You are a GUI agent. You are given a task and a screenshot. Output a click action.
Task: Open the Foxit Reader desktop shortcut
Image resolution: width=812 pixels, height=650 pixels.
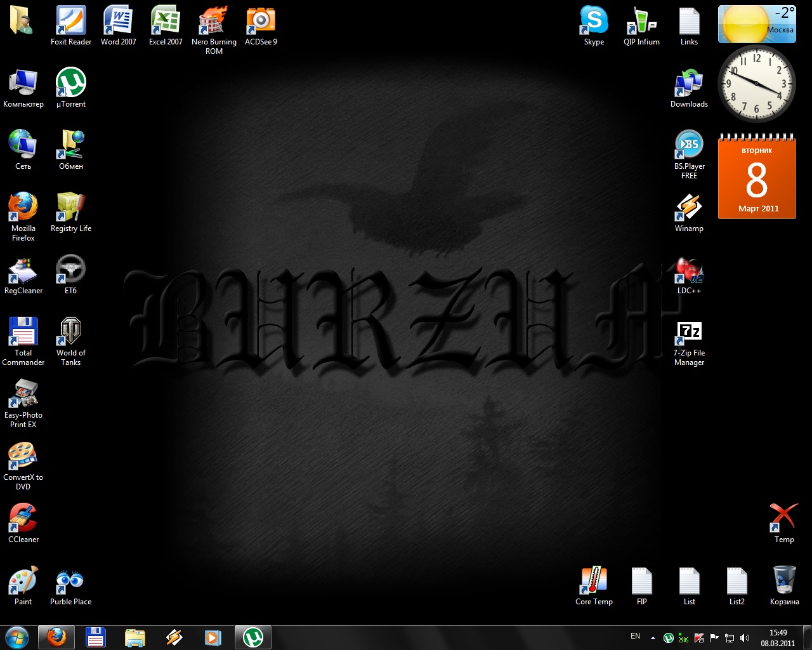71,26
